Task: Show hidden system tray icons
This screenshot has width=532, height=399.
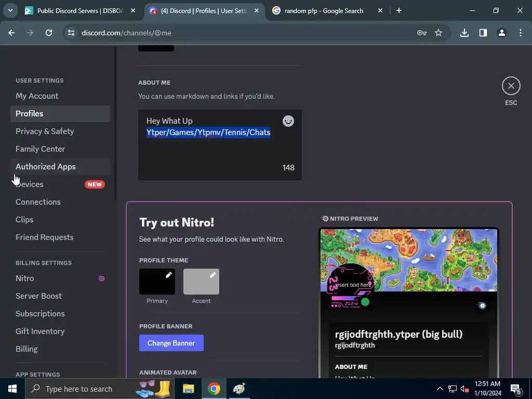Action: coord(440,389)
